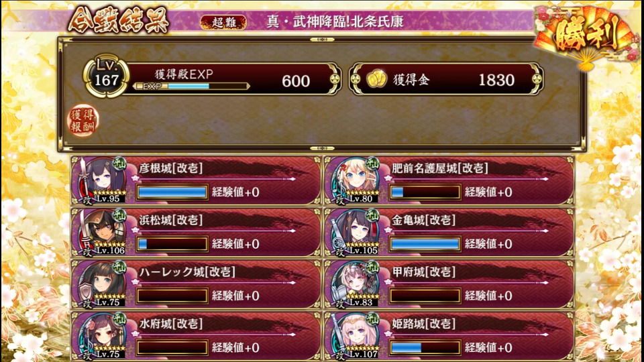Click the Lv. 167 player level badge
The width and height of the screenshot is (644, 362).
(x=107, y=76)
